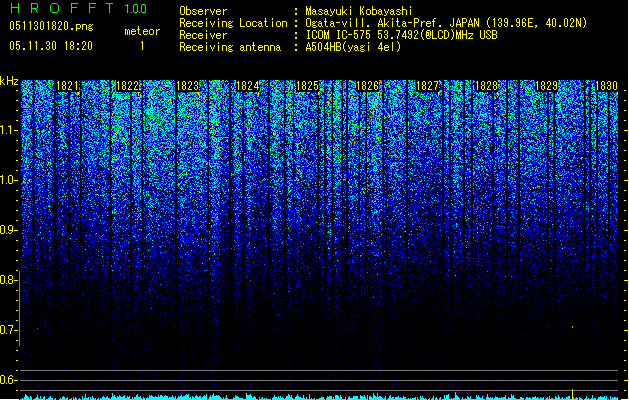Screen dimensions: 629x400
Task: Click the 1821 time marker
Action: (x=67, y=86)
